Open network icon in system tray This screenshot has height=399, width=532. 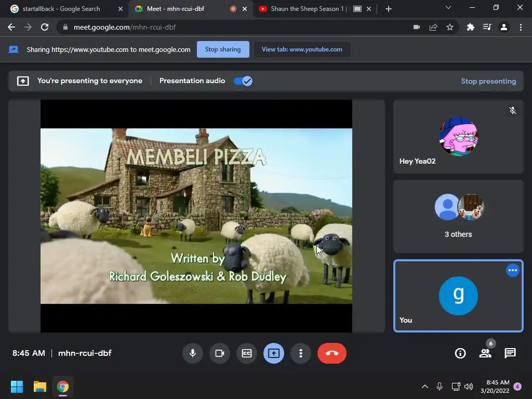[x=456, y=387]
